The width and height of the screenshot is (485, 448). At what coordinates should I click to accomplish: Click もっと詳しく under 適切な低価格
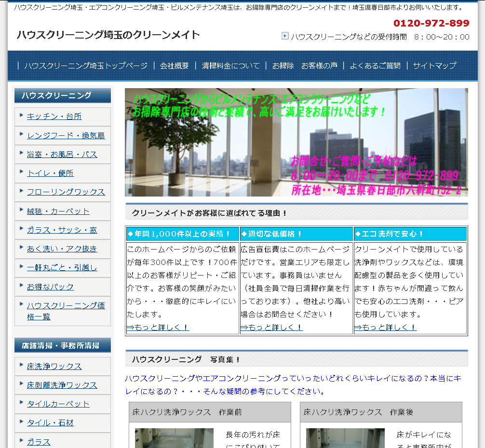271,327
